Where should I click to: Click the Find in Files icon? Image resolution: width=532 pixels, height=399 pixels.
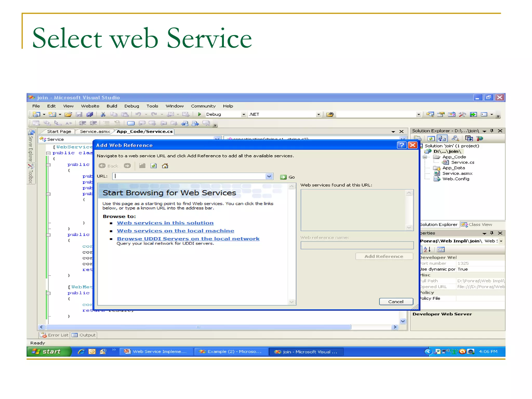pyautogui.click(x=330, y=114)
